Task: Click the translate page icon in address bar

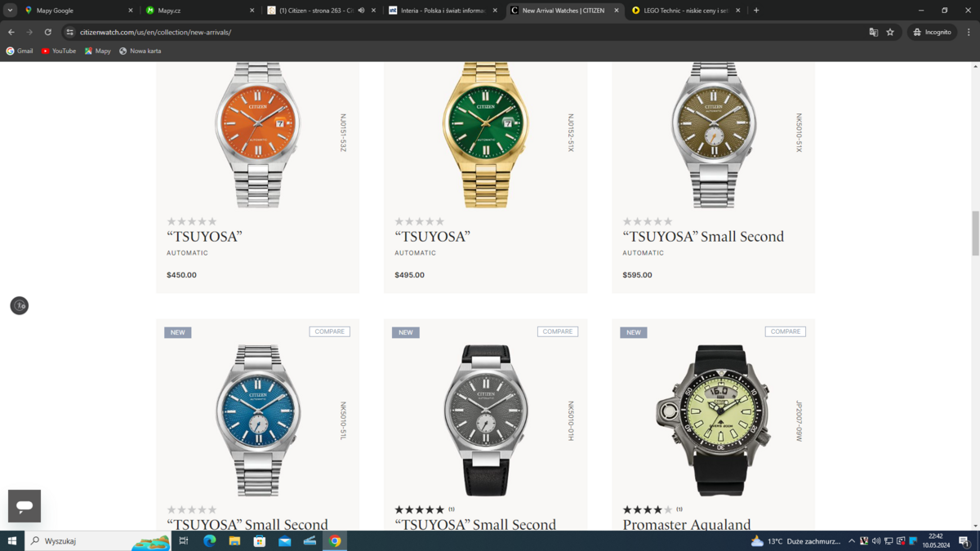Action: click(873, 32)
